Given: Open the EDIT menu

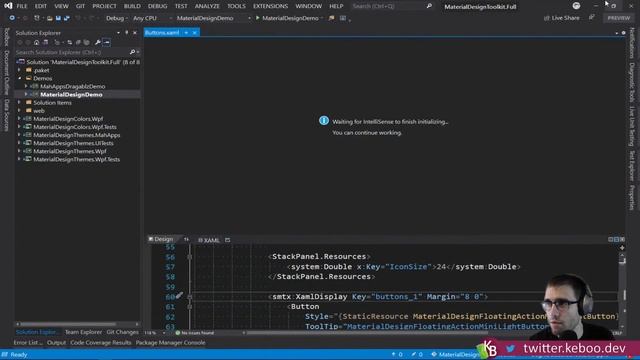Looking at the screenshot, I should tap(40, 6).
